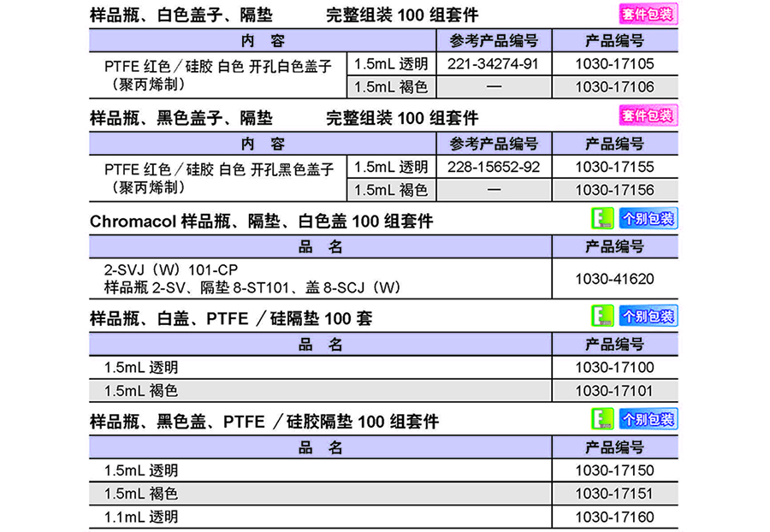This screenshot has width=770, height=532.
Task: Click the 参考产品编号 header in first table
Action: coord(495,41)
